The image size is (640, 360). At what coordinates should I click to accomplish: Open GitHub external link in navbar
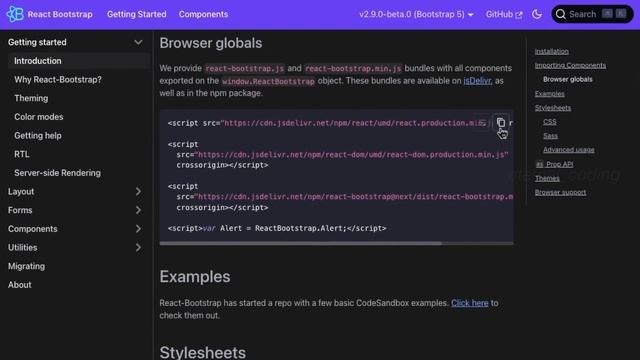[x=504, y=14]
